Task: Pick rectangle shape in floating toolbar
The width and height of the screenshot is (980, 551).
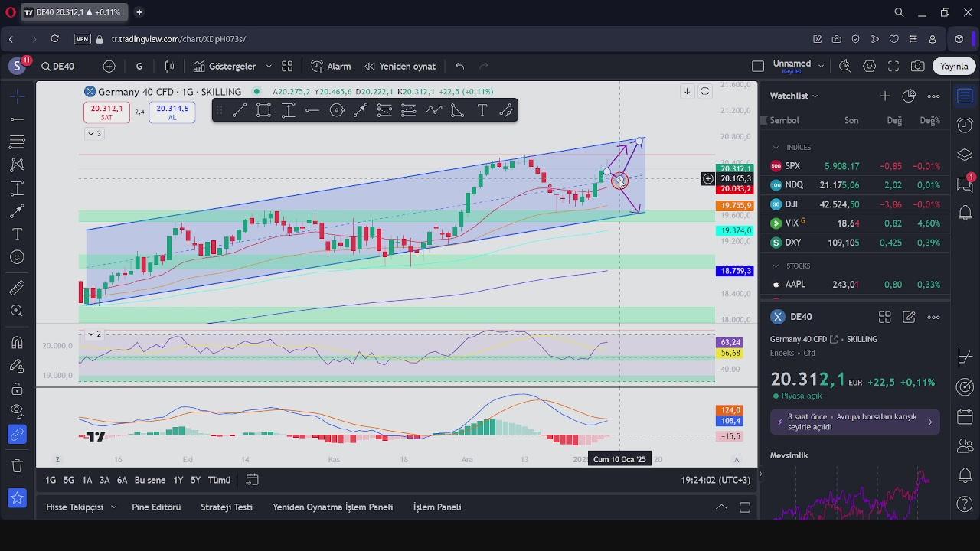Action: click(263, 111)
